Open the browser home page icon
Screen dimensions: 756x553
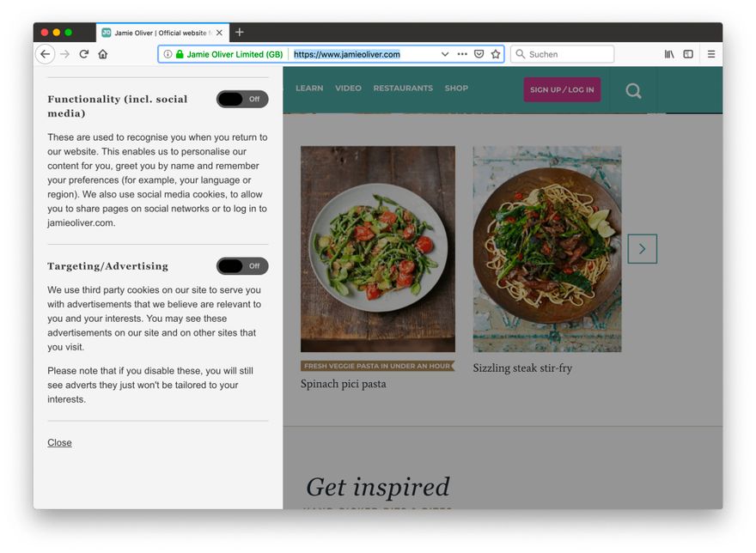[x=103, y=54]
